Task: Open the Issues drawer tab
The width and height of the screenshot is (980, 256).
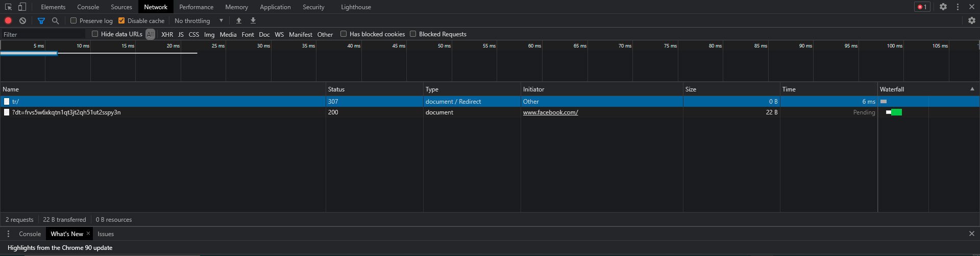Action: (106, 234)
